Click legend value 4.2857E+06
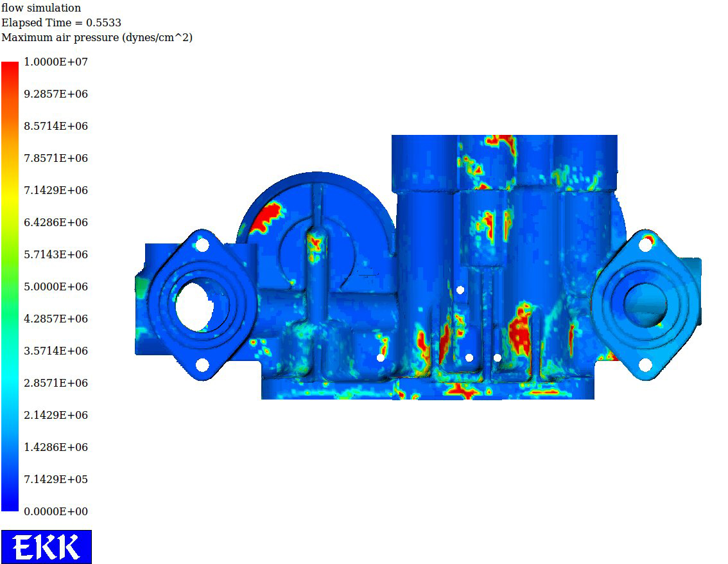 [56, 318]
